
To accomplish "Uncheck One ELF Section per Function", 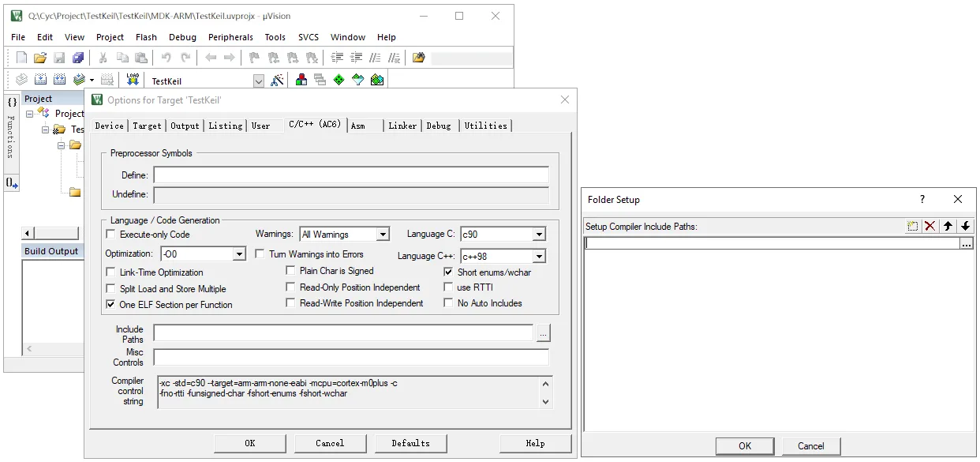I will (110, 305).
